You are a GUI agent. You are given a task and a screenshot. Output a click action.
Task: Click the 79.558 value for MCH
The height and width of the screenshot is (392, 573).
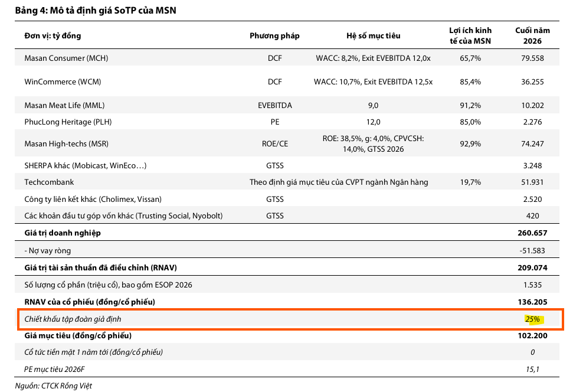(532, 58)
